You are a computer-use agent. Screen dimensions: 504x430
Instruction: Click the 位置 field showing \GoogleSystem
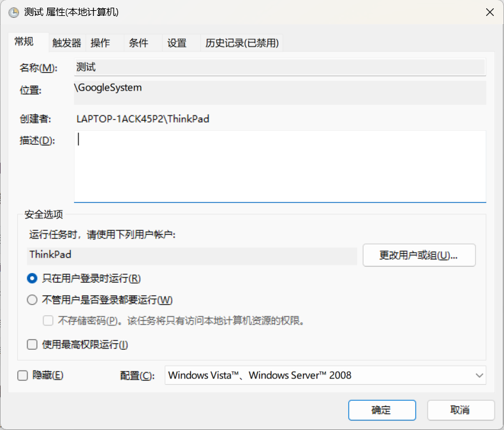(x=279, y=93)
